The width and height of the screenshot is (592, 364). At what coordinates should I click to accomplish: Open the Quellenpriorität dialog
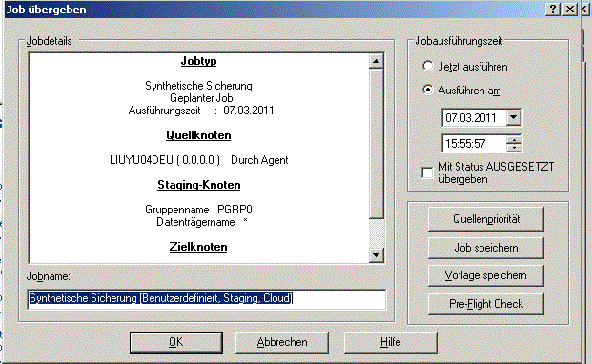tap(486, 219)
